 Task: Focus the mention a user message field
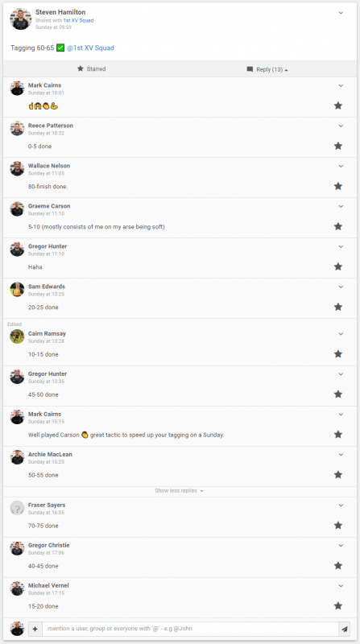pyautogui.click(x=190, y=629)
